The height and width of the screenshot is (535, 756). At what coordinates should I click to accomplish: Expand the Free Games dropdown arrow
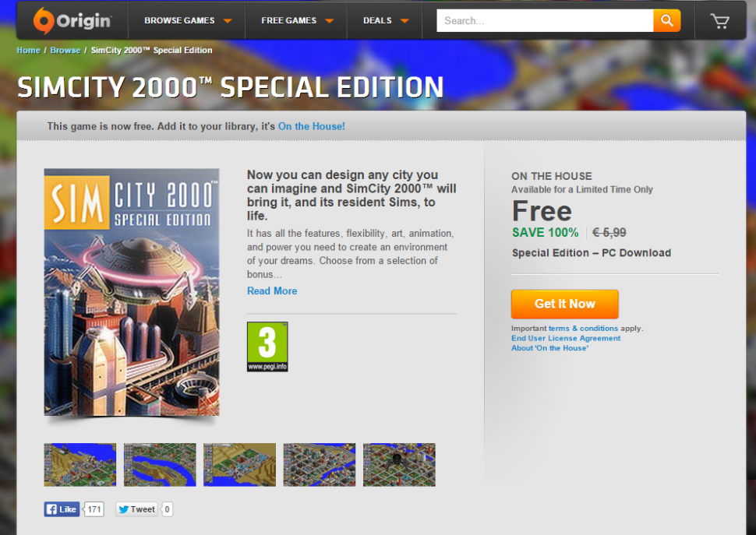click(330, 21)
